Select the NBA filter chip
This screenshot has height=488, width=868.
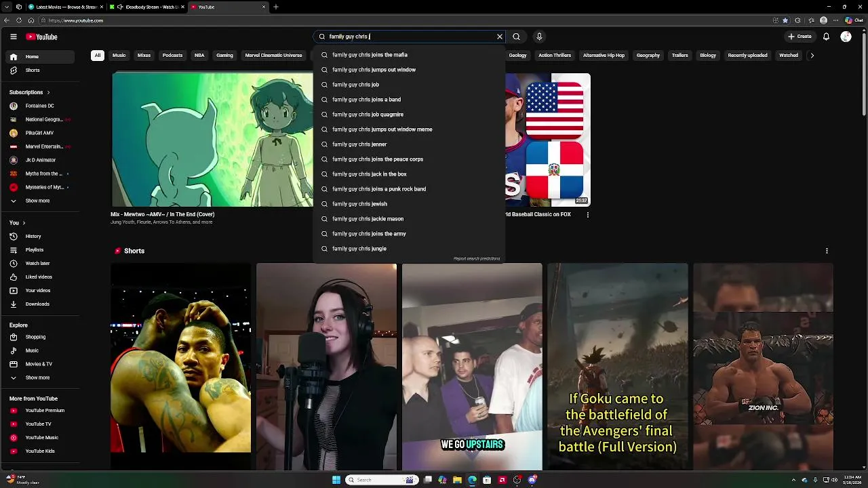pos(199,56)
